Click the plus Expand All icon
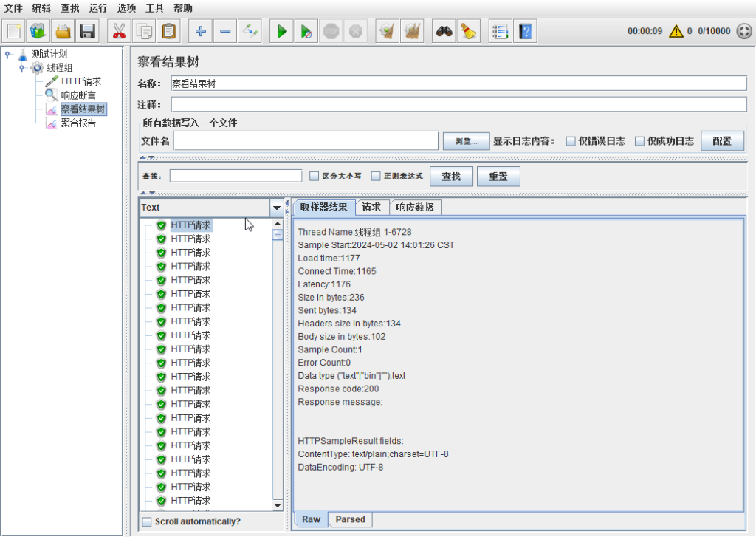The width and height of the screenshot is (756, 537). click(200, 31)
